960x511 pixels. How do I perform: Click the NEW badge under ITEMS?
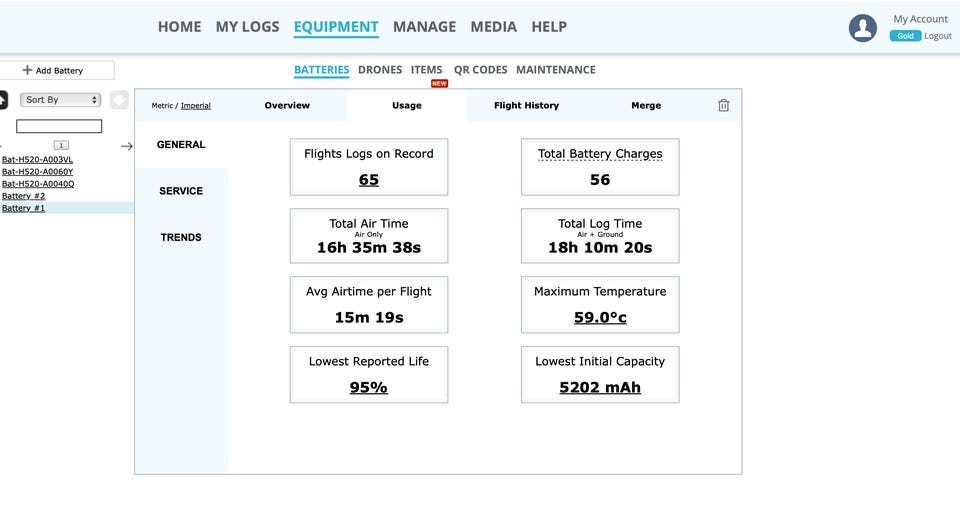(x=439, y=84)
